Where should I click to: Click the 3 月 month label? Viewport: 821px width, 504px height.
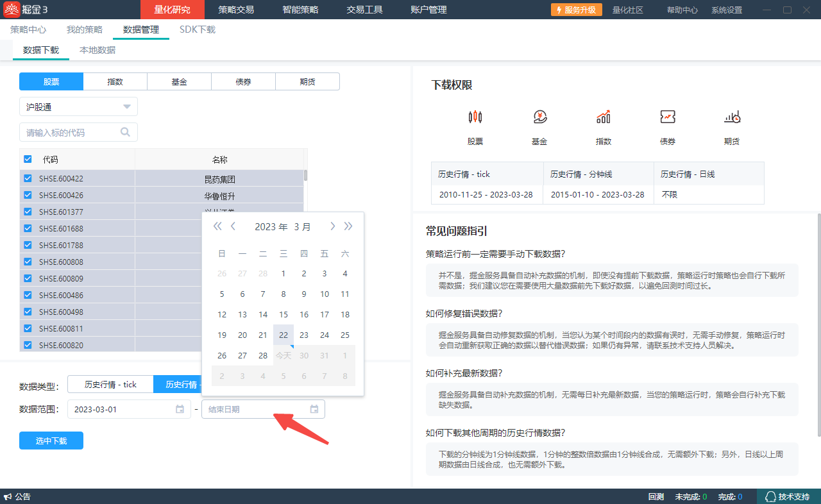pos(303,226)
